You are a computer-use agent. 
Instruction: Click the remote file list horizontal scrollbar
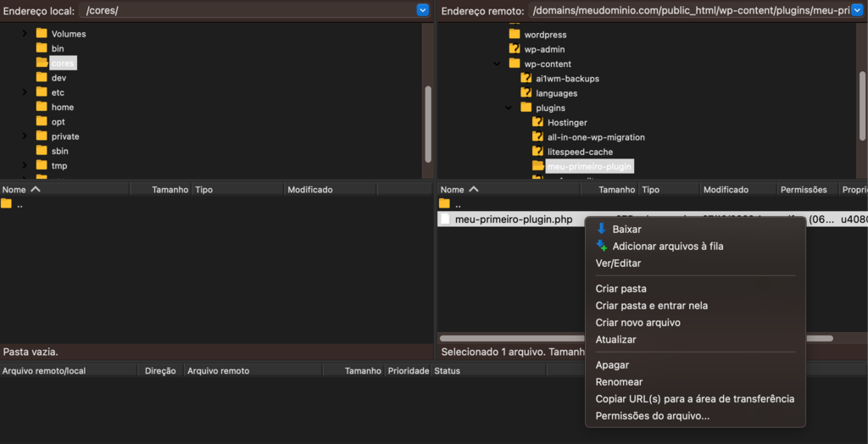tap(636, 338)
